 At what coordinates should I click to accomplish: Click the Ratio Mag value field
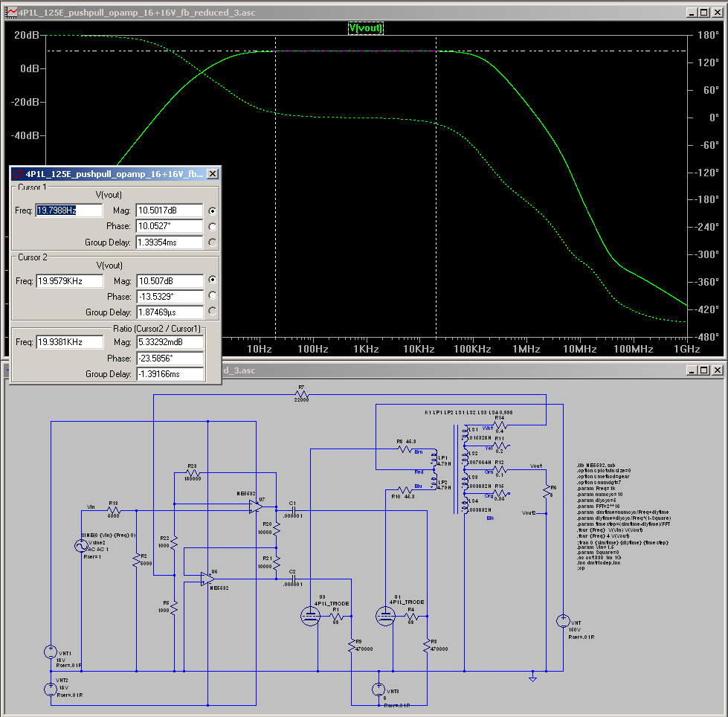point(169,342)
